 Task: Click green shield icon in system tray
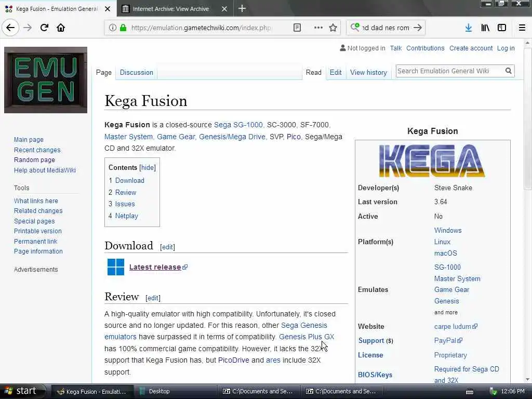(494, 392)
